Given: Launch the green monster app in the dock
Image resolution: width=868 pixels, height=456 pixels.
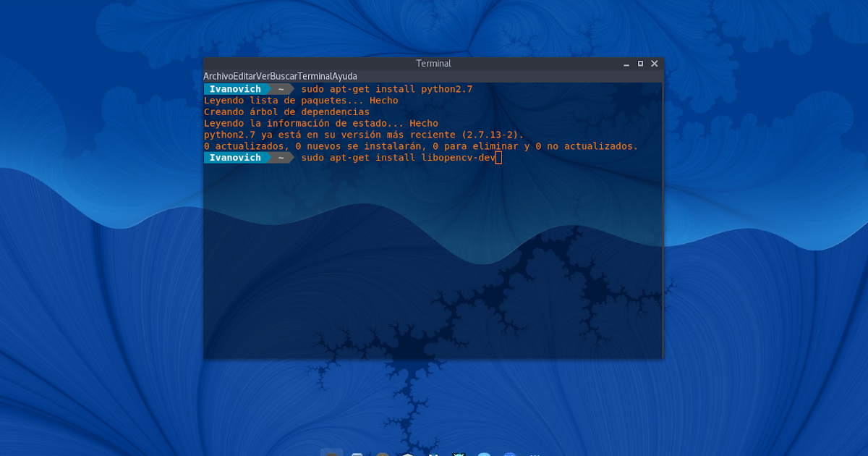Looking at the screenshot, I should (458, 453).
